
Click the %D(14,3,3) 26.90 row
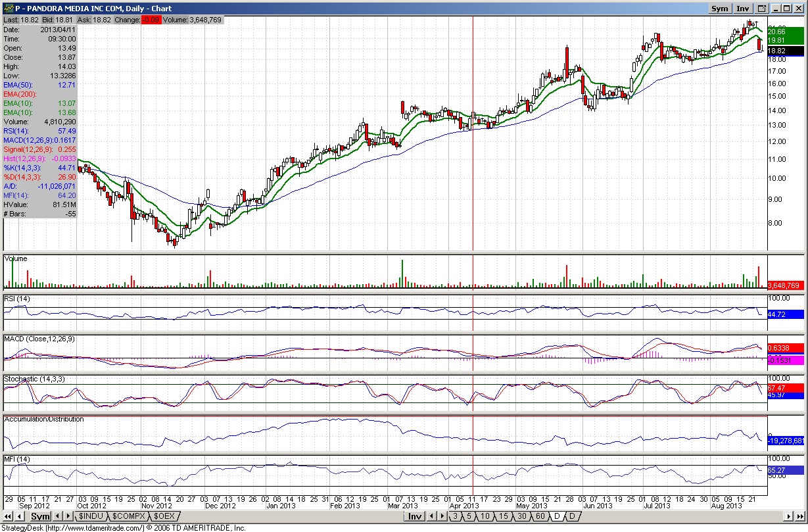pyautogui.click(x=40, y=177)
